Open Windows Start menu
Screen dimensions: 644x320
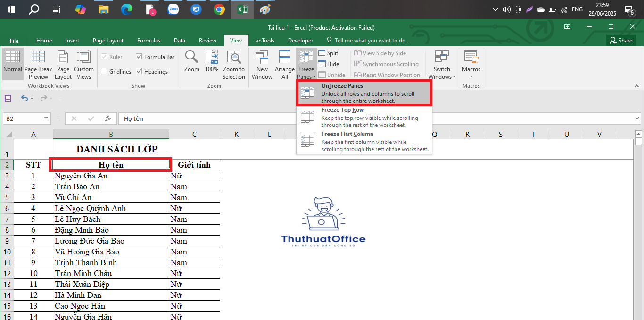11,9
